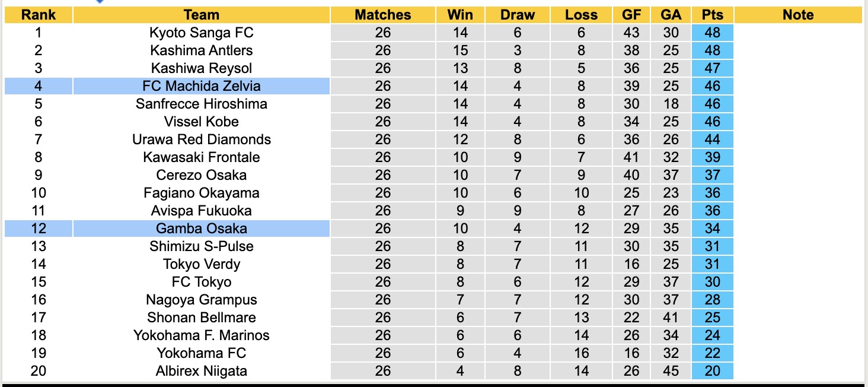This screenshot has width=868, height=387.
Task: Click Albirex Niigata's 20 points cell
Action: point(712,371)
